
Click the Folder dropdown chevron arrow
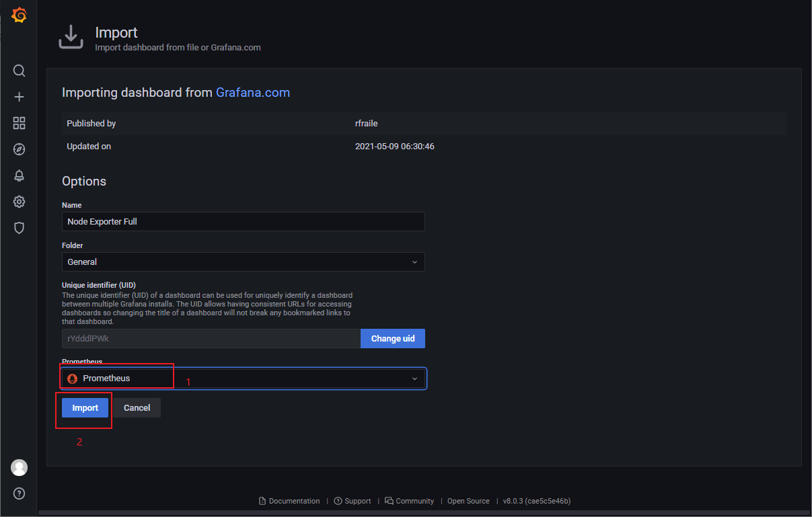click(414, 262)
